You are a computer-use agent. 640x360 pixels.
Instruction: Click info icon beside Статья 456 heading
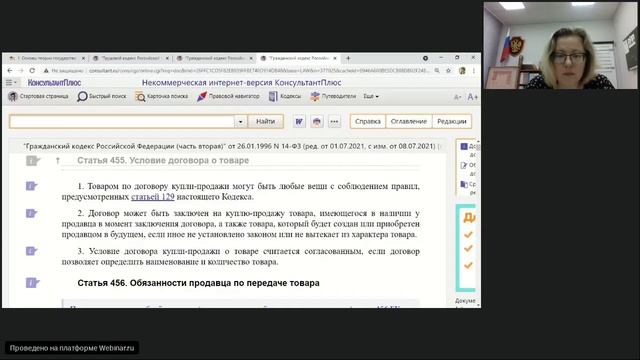click(x=33, y=282)
